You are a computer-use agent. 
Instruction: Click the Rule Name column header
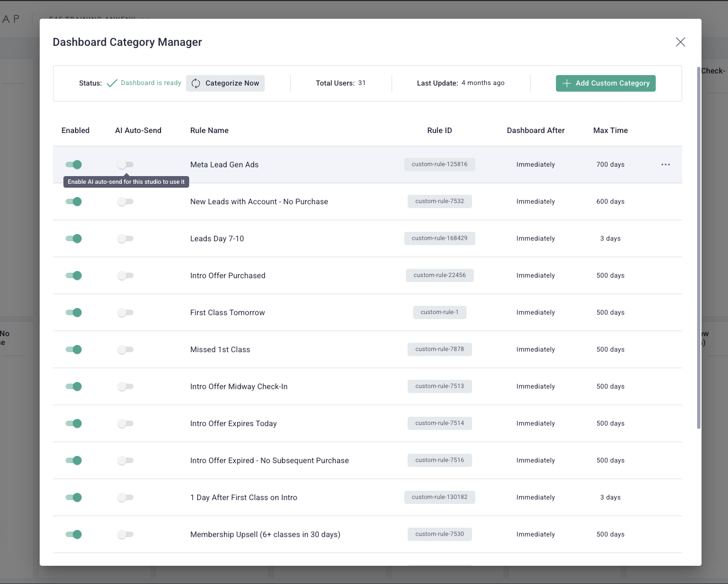pyautogui.click(x=210, y=130)
